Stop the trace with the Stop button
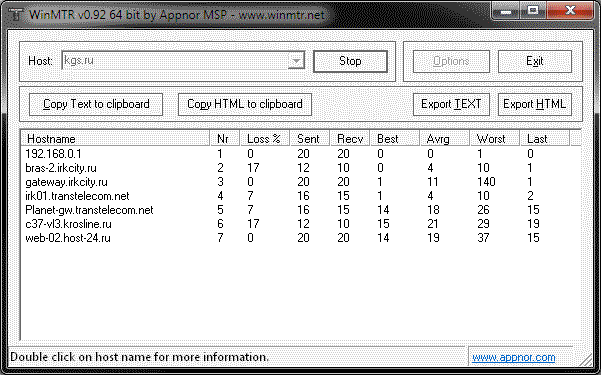 pyautogui.click(x=350, y=61)
